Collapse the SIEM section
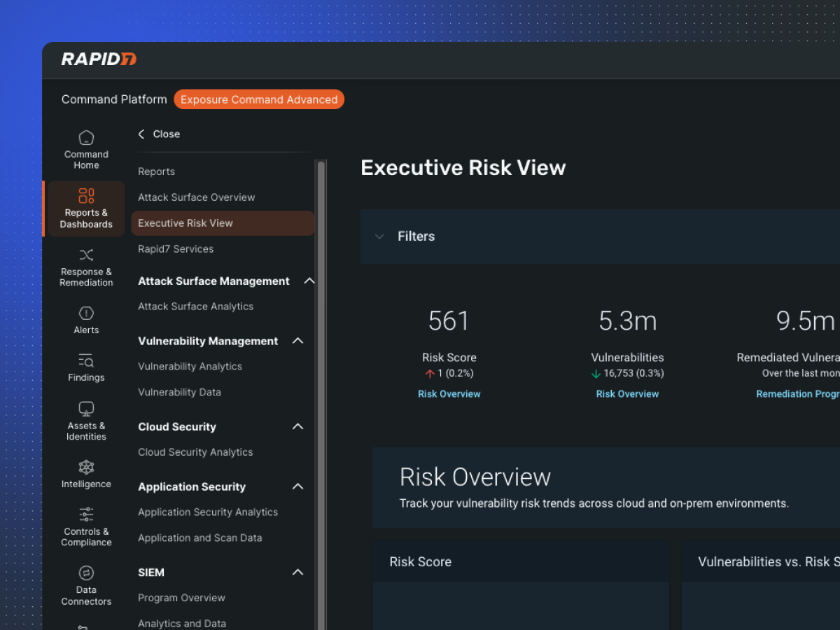Image resolution: width=840 pixels, height=630 pixels. pyautogui.click(x=297, y=572)
